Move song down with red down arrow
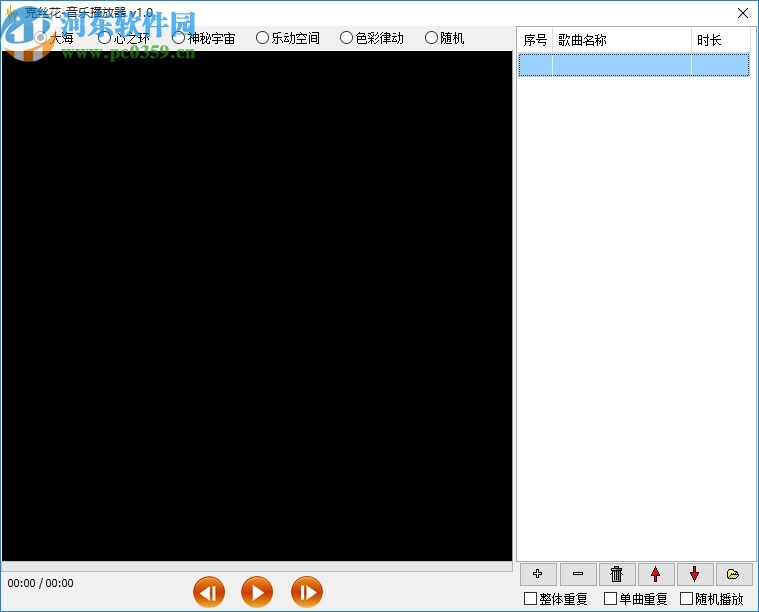The width and height of the screenshot is (759, 612). (695, 574)
